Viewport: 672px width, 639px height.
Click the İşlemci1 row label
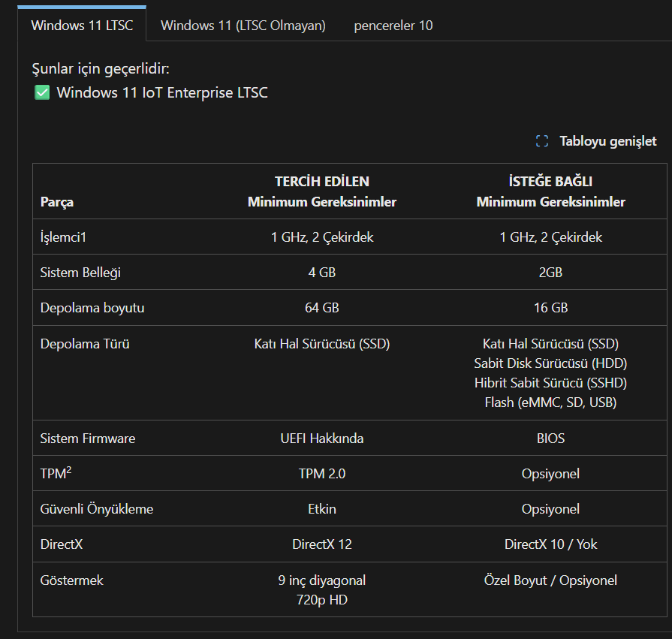(63, 237)
